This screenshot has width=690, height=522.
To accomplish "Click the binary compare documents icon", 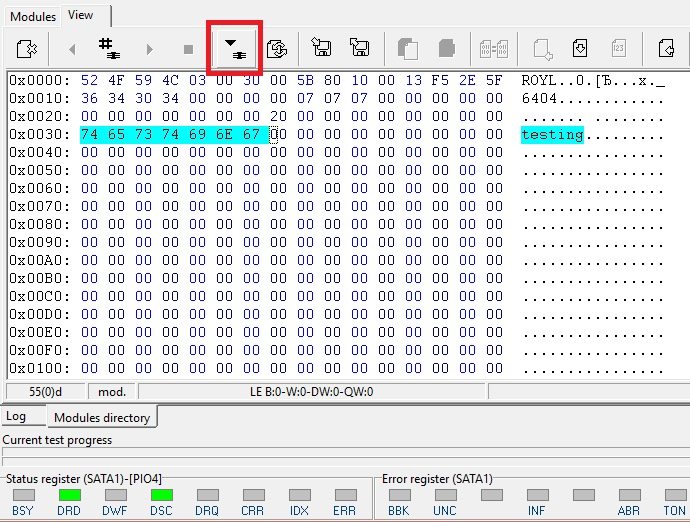I will (494, 49).
